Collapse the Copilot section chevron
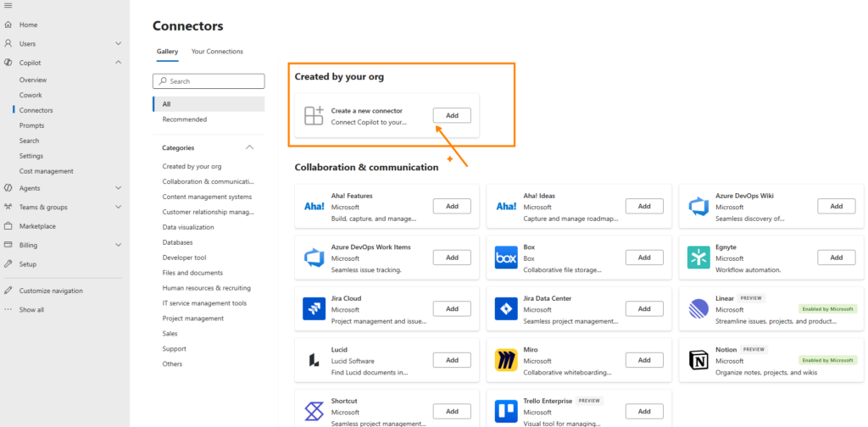The image size is (868, 427). [118, 63]
